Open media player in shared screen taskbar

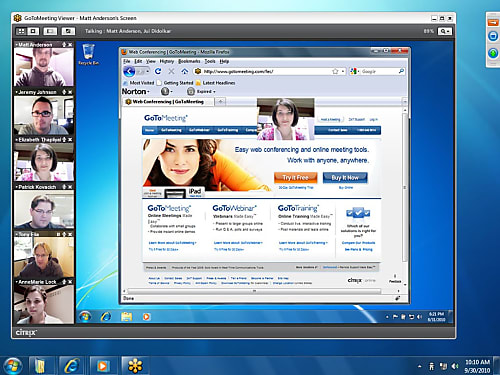146,316
